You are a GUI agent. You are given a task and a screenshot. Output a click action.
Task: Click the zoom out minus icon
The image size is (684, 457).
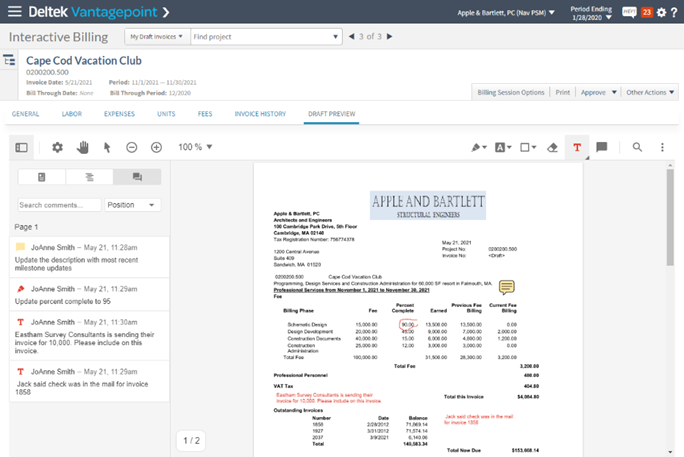click(132, 147)
